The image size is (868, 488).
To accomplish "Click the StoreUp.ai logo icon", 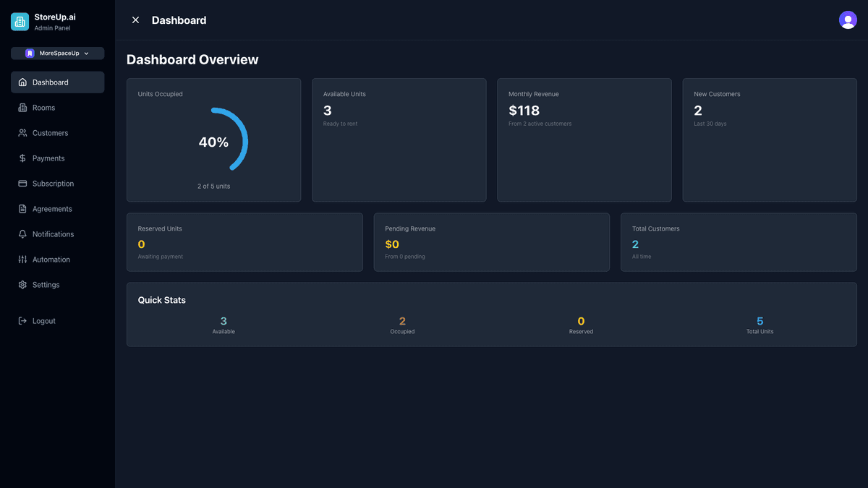I will pyautogui.click(x=19, y=21).
